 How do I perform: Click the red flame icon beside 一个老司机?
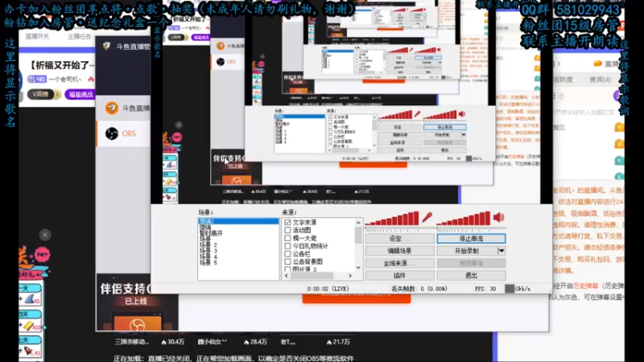[91, 79]
